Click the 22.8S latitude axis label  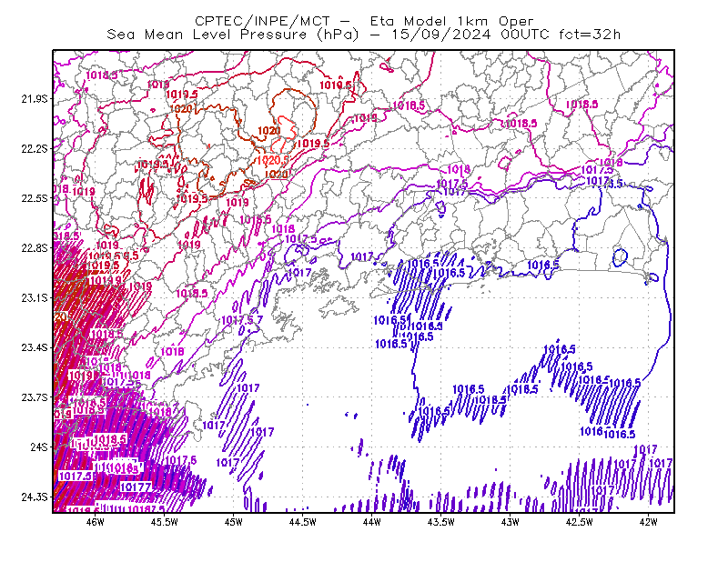[35, 248]
